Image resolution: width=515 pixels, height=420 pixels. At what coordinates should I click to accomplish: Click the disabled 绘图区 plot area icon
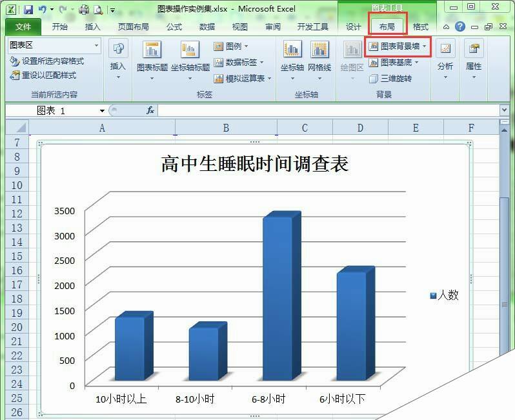[x=352, y=50]
